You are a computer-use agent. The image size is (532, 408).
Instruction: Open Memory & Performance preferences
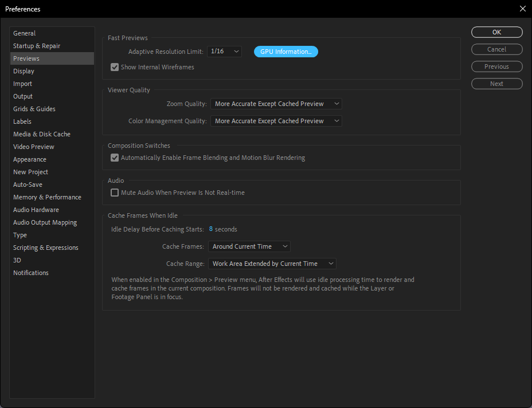47,197
